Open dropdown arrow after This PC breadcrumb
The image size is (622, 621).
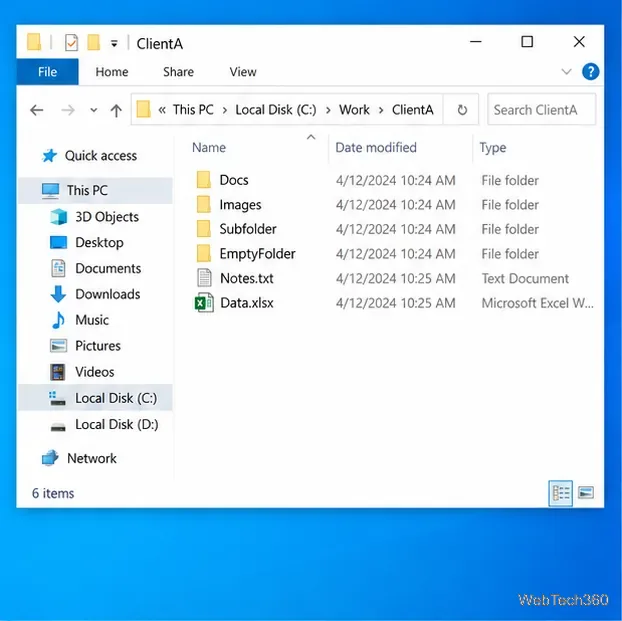(225, 110)
